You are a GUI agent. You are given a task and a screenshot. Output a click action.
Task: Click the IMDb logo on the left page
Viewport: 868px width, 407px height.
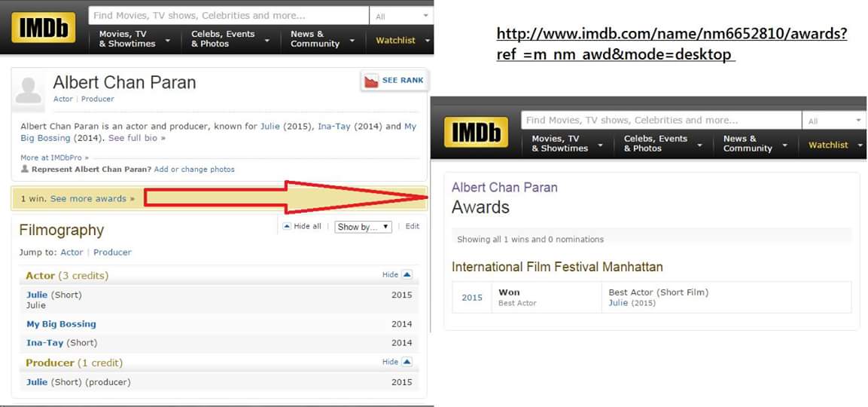pyautogui.click(x=44, y=27)
